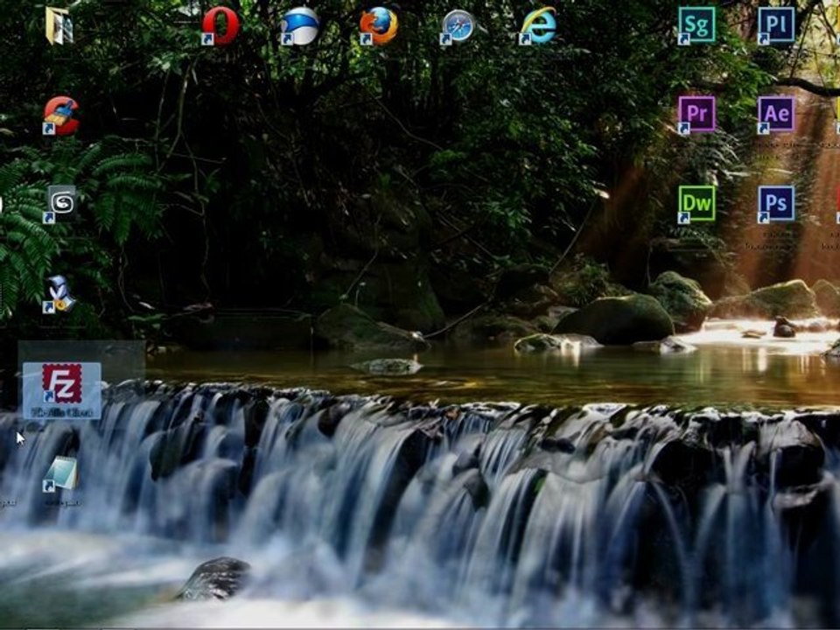Launch the Mozilla Firefox shortcut
The height and width of the screenshot is (630, 840).
coord(379,25)
